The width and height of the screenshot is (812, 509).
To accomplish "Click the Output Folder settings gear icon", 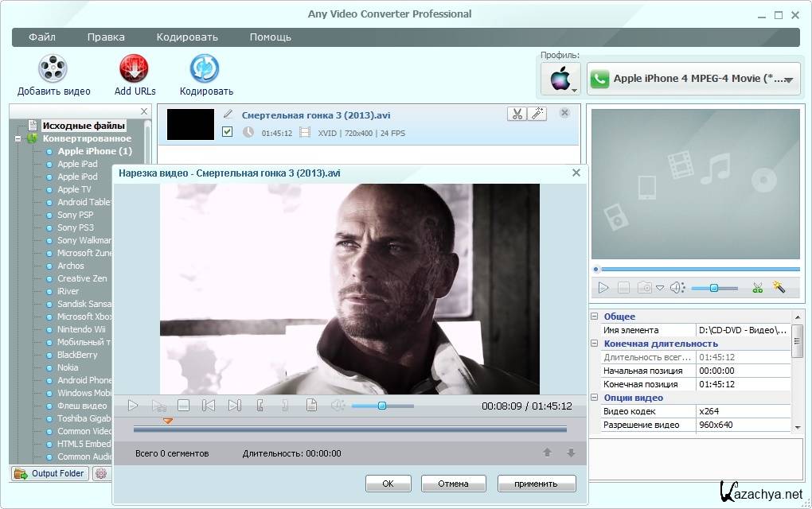I will click(x=101, y=473).
